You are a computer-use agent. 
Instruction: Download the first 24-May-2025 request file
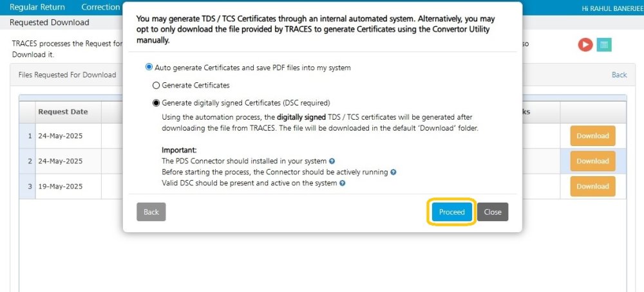(592, 136)
